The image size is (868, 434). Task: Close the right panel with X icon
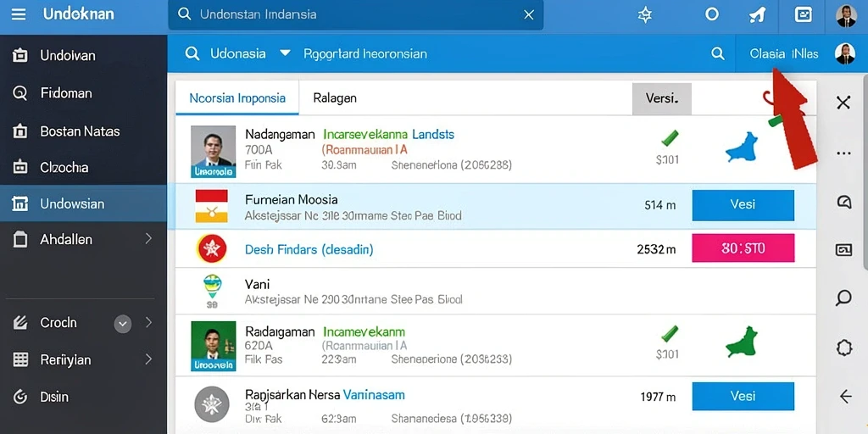[843, 103]
